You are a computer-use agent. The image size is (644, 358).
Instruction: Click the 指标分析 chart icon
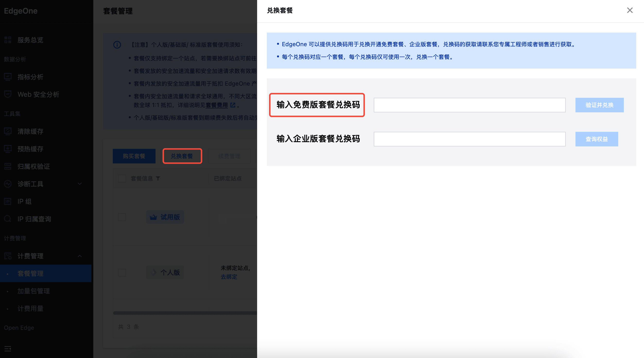pyautogui.click(x=8, y=77)
